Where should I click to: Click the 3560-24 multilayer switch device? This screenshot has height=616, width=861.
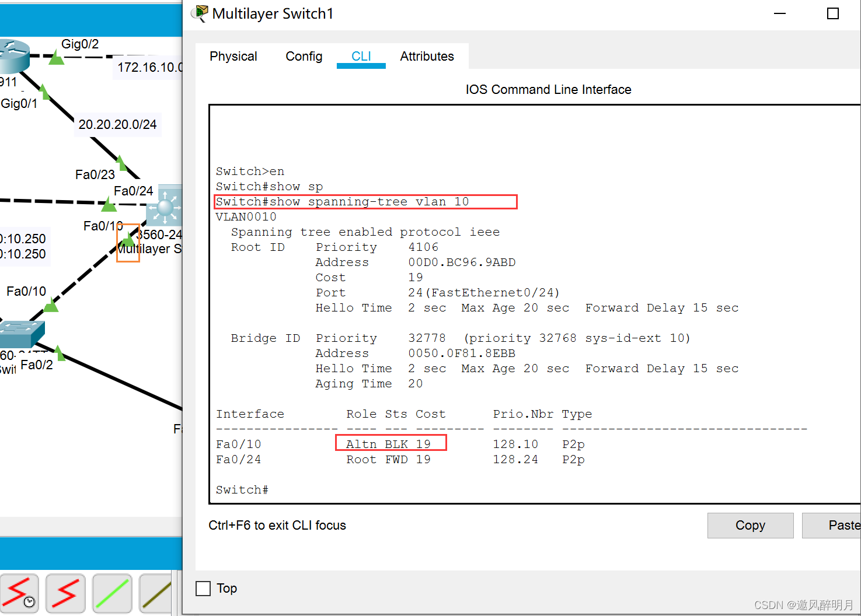click(165, 205)
